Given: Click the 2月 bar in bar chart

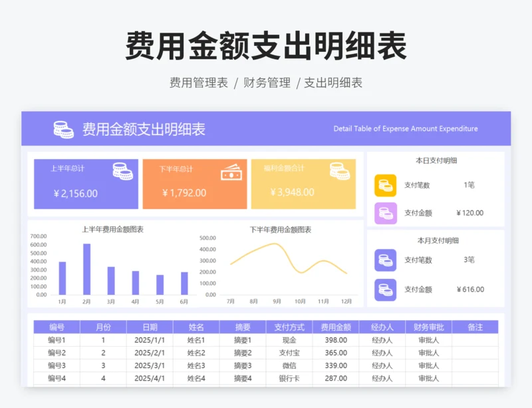Looking at the screenshot, I should [x=87, y=269].
